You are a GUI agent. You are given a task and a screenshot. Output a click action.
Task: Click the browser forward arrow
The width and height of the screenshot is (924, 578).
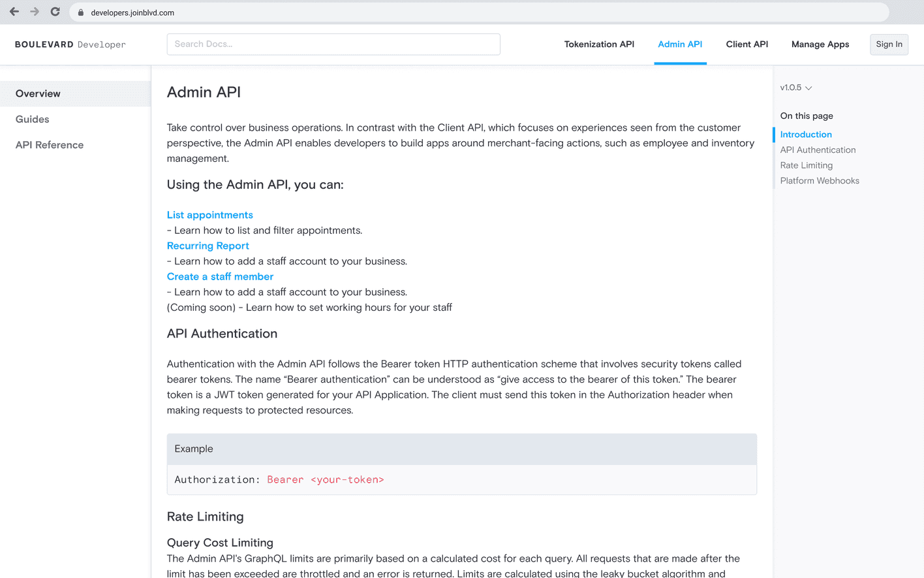(35, 12)
